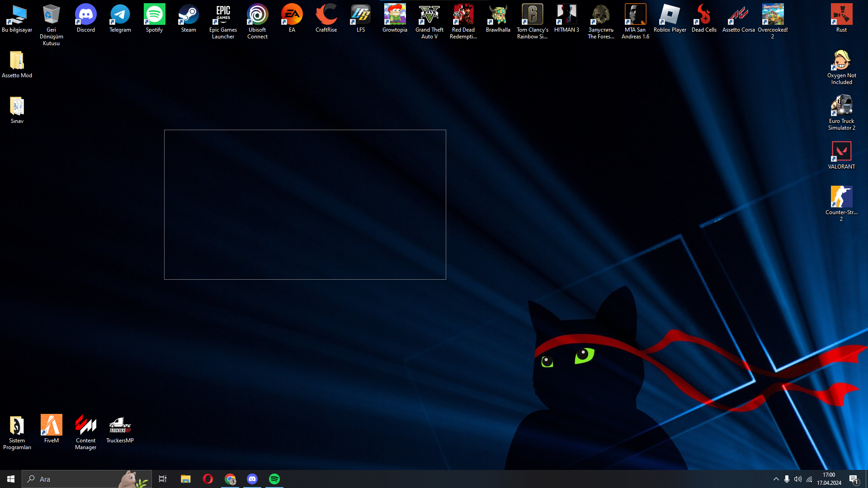Open Task View from the taskbar
868x488 pixels.
pyautogui.click(x=163, y=479)
